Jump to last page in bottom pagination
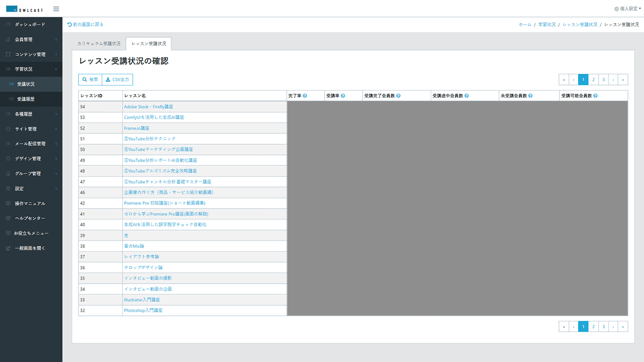The image size is (644, 362). (x=623, y=327)
